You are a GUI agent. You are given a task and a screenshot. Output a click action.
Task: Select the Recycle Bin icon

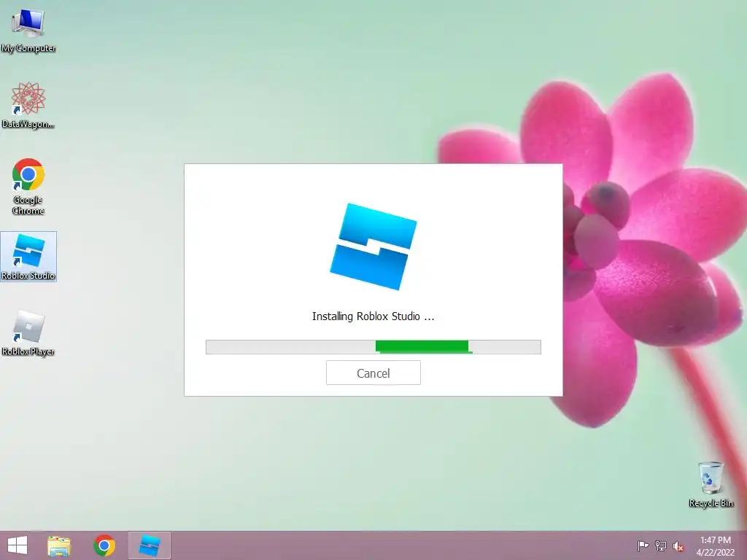(711, 484)
